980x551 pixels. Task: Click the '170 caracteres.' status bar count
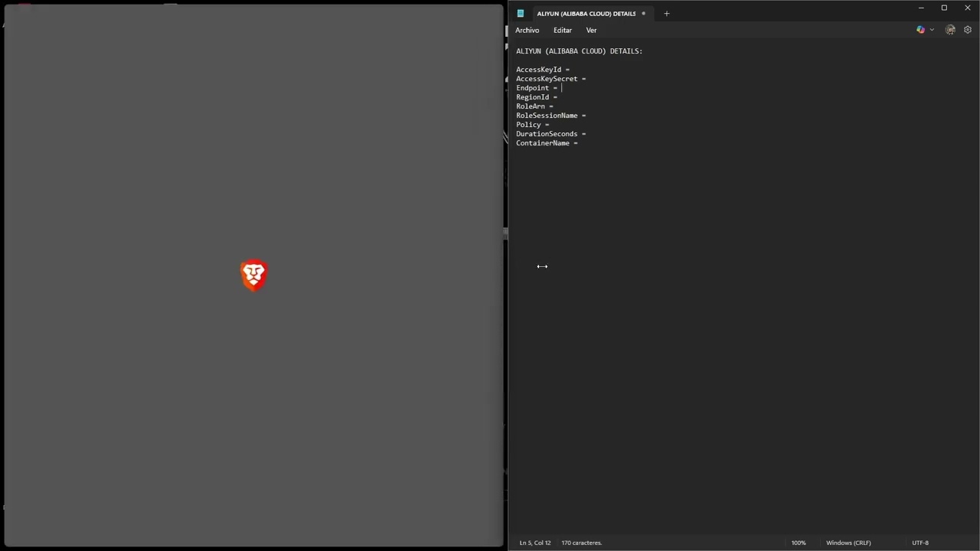582,543
